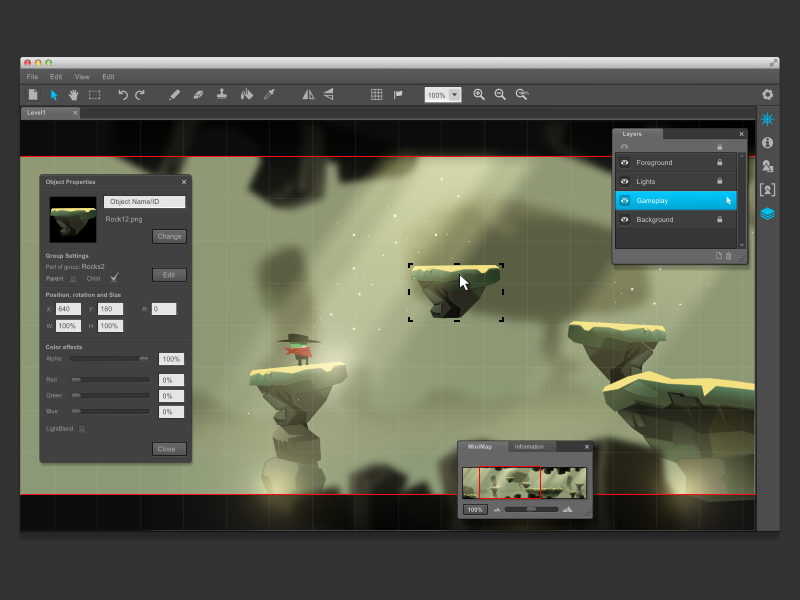The width and height of the screenshot is (800, 600).
Task: Click the Undo arrow in toolbar
Action: point(123,95)
